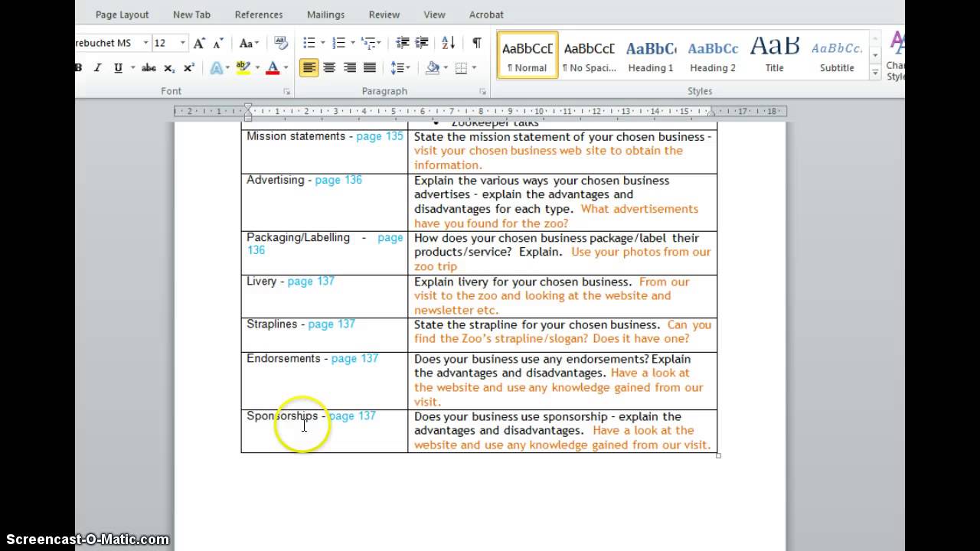Click the Line Spacing icon
980x551 pixels.
pyautogui.click(x=397, y=68)
